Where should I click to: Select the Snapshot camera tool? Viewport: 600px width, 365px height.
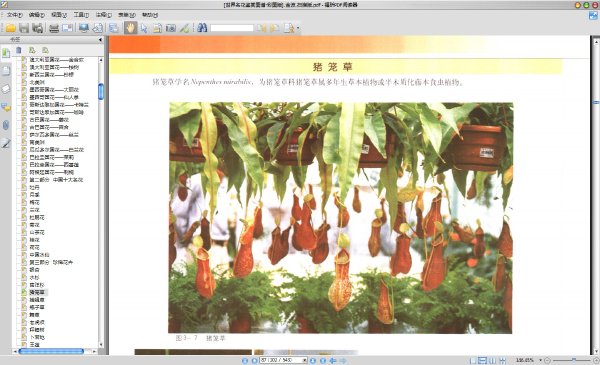171,28
